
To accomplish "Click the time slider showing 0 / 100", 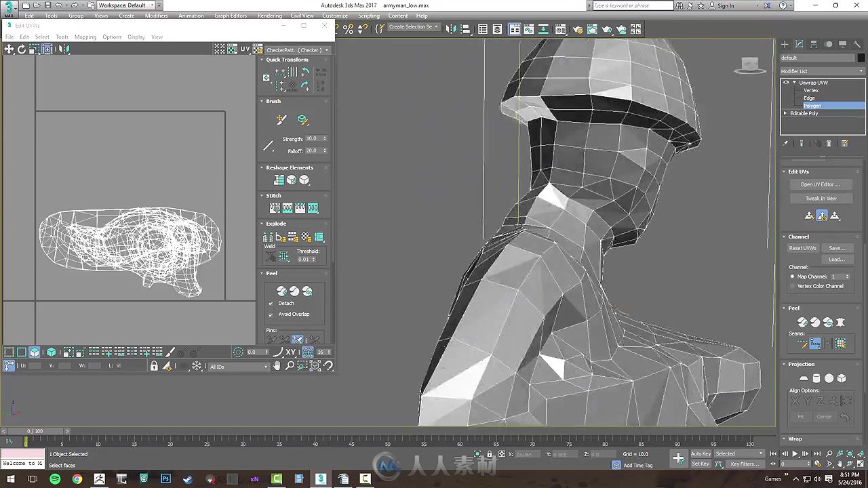I will tap(35, 431).
